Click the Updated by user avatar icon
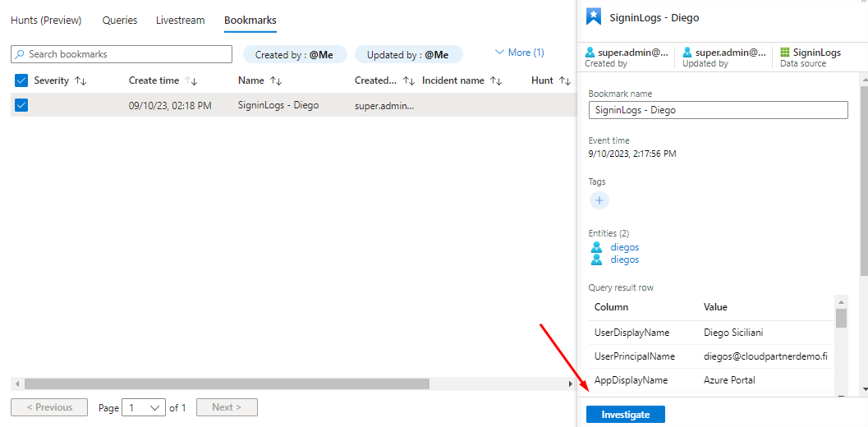This screenshot has height=427, width=868. pos(687,53)
